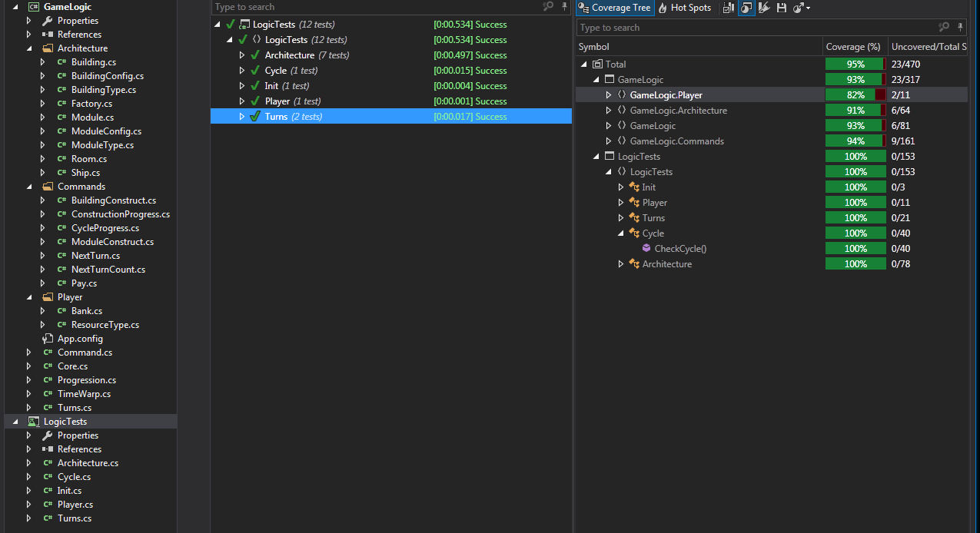The width and height of the screenshot is (980, 533).
Task: Sort by the Symbol column header
Action: coord(699,47)
